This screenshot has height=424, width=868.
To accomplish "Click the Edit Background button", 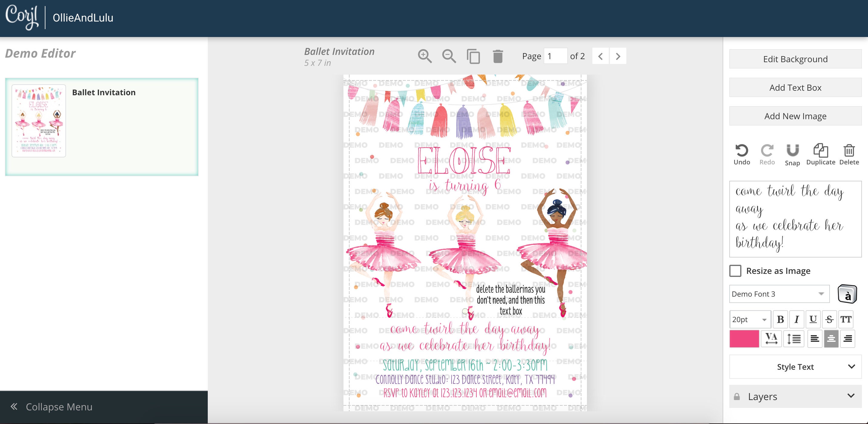I will 795,59.
